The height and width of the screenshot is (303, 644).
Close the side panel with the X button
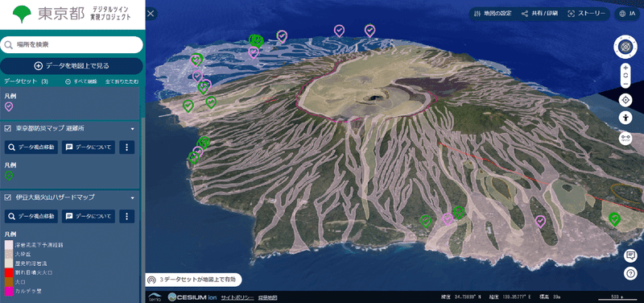coord(151,14)
